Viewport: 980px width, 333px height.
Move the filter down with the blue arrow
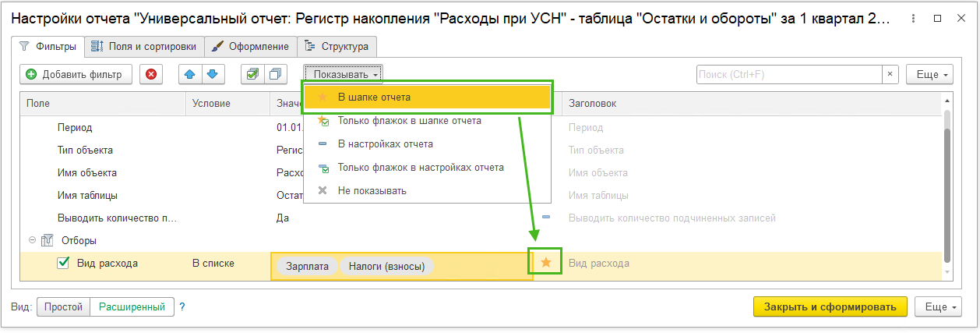[213, 74]
